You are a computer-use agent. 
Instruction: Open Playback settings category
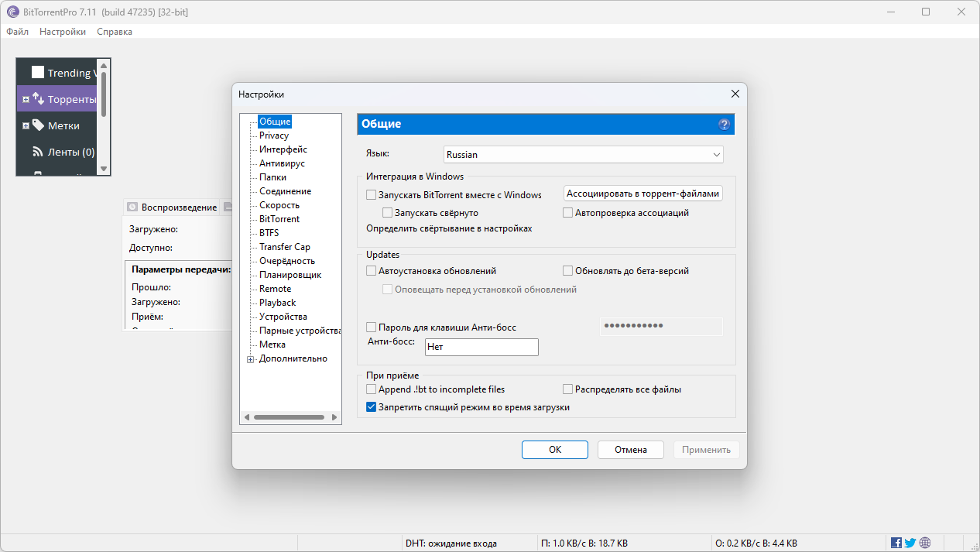pyautogui.click(x=278, y=303)
